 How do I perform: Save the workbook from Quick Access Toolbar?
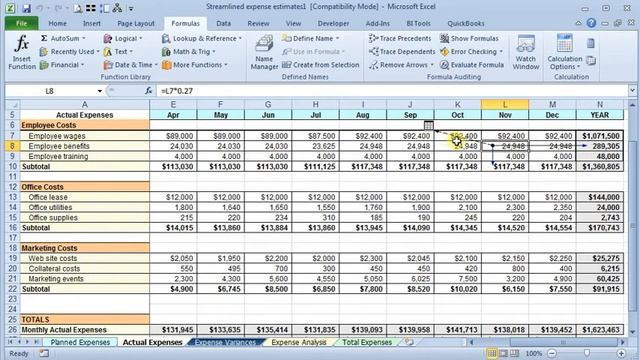pyautogui.click(x=26, y=8)
